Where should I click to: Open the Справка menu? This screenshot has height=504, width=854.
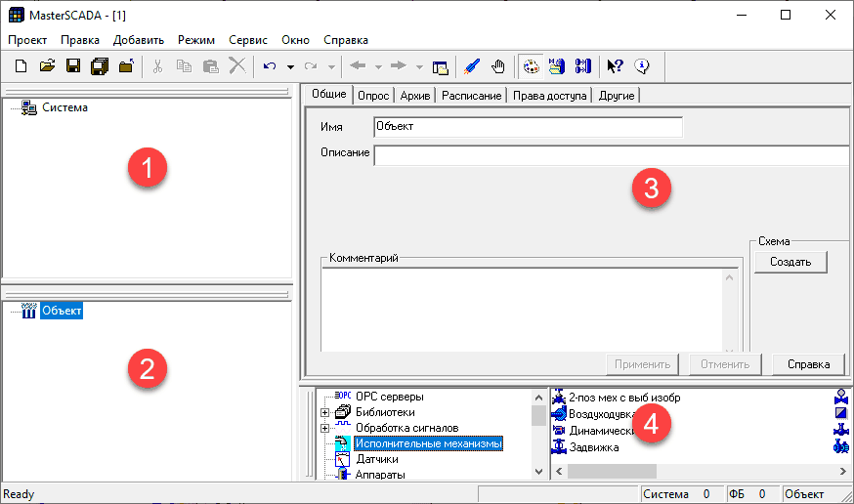346,40
